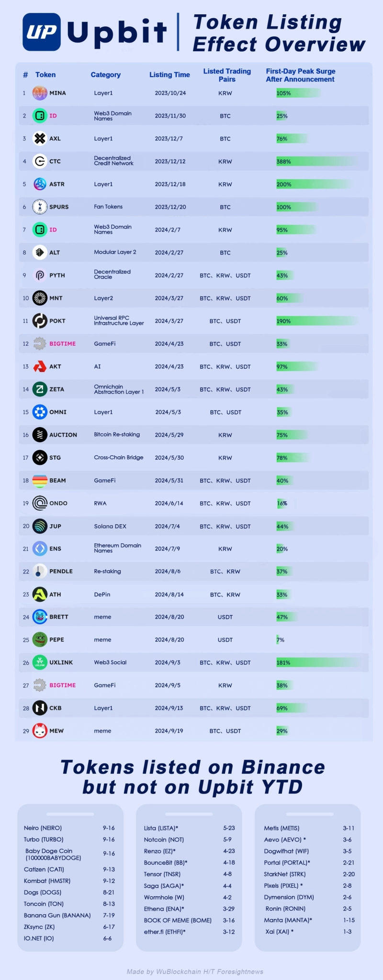The image size is (383, 980).
Task: Click the Neiro (NEIRO) list entry
Action: (43, 828)
